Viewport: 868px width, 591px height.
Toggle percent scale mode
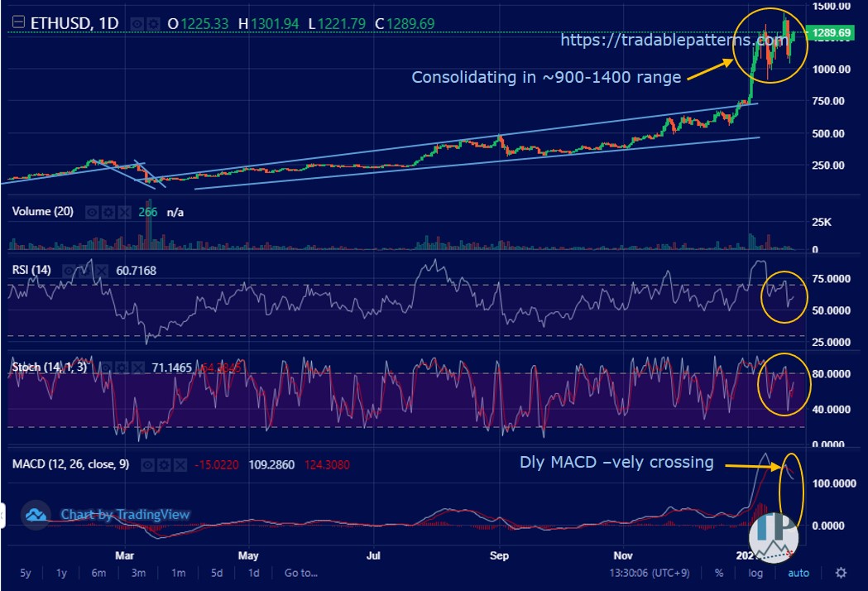pos(719,573)
